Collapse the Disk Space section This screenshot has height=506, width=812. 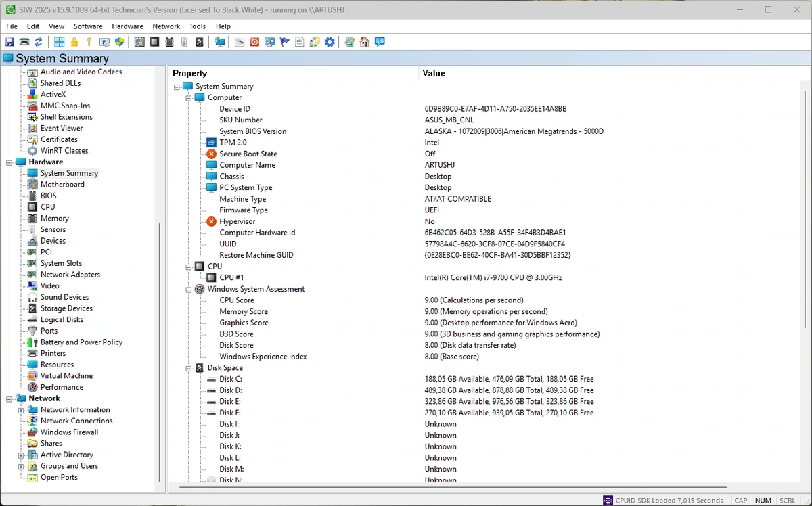coord(189,369)
